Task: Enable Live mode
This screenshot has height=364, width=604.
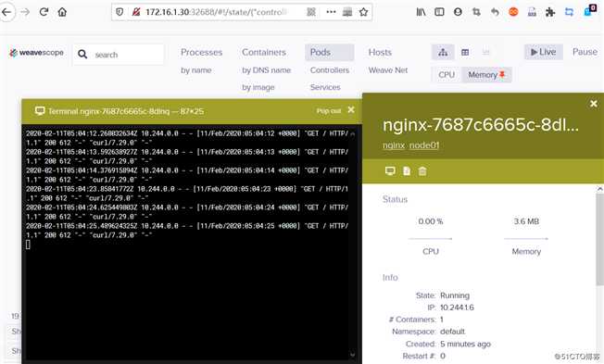Action: pyautogui.click(x=544, y=52)
